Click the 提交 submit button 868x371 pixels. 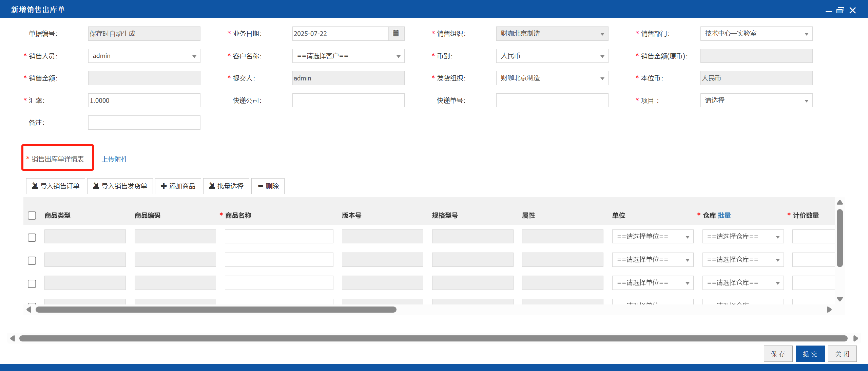tap(810, 354)
